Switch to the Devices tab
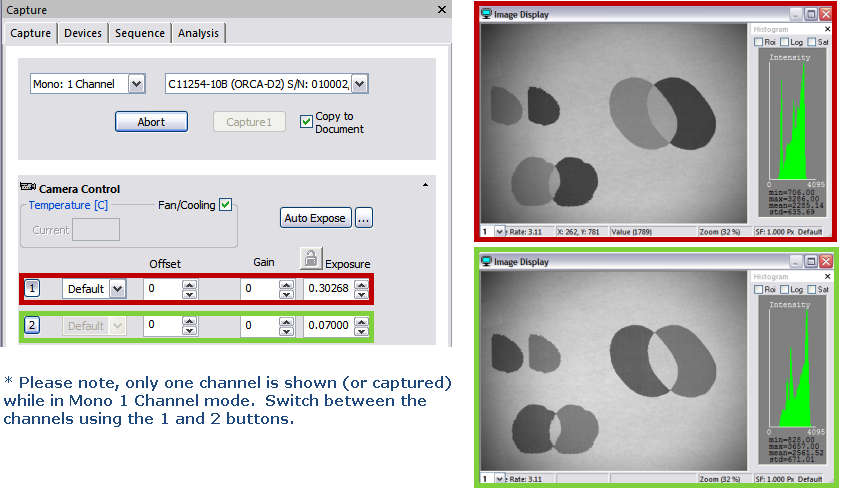Screen dimensions: 851x493 tap(82, 33)
